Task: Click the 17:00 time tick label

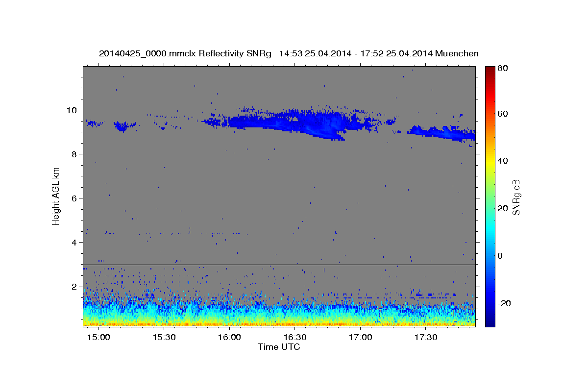Action: [361, 338]
